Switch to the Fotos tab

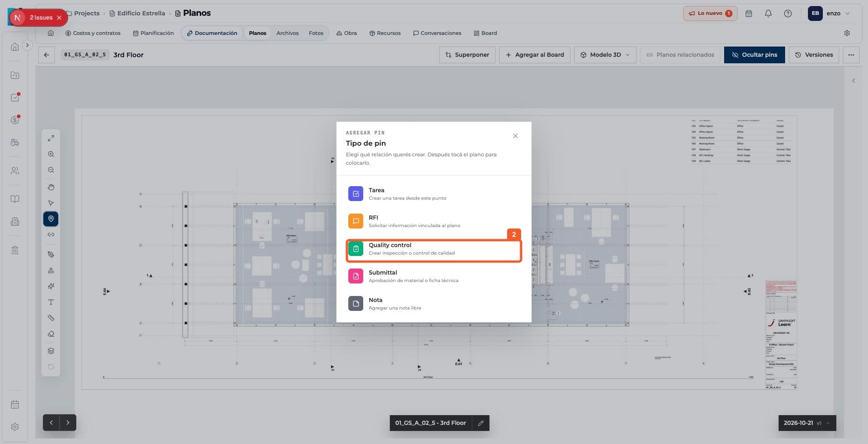[316, 33]
